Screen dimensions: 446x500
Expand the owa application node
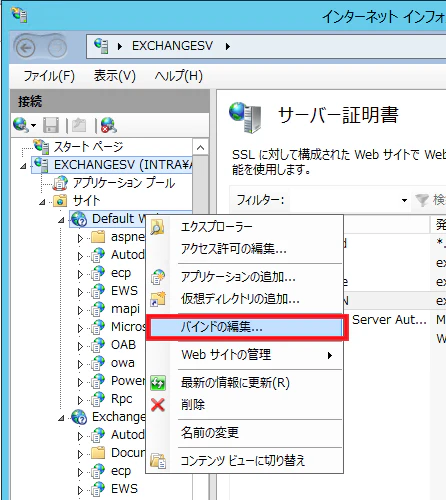coord(80,364)
